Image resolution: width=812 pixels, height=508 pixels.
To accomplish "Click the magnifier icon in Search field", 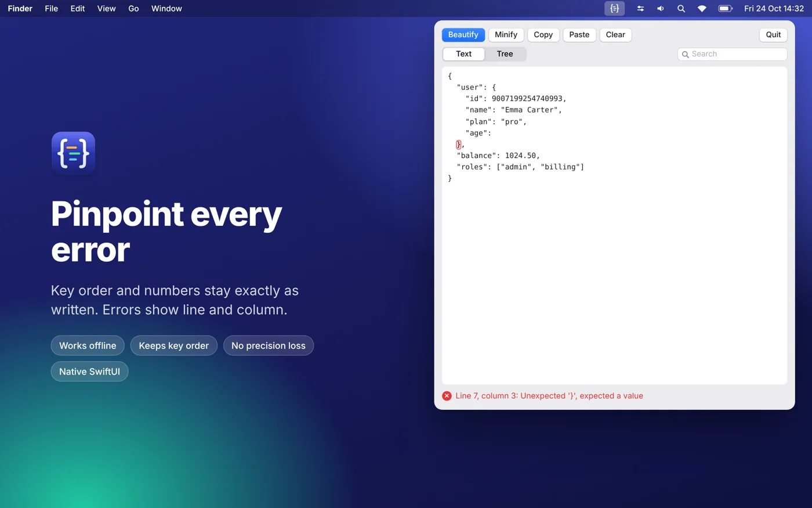I will 686,55.
